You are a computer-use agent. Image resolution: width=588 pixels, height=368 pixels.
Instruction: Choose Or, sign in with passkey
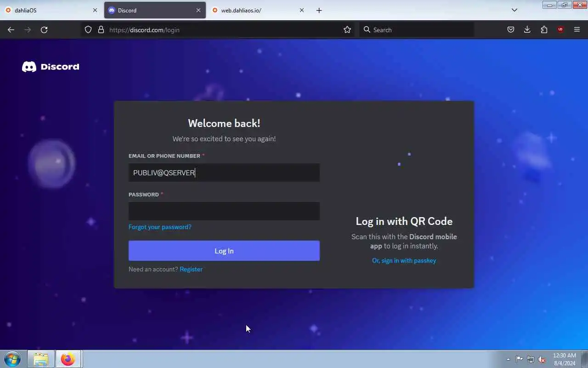tap(404, 260)
